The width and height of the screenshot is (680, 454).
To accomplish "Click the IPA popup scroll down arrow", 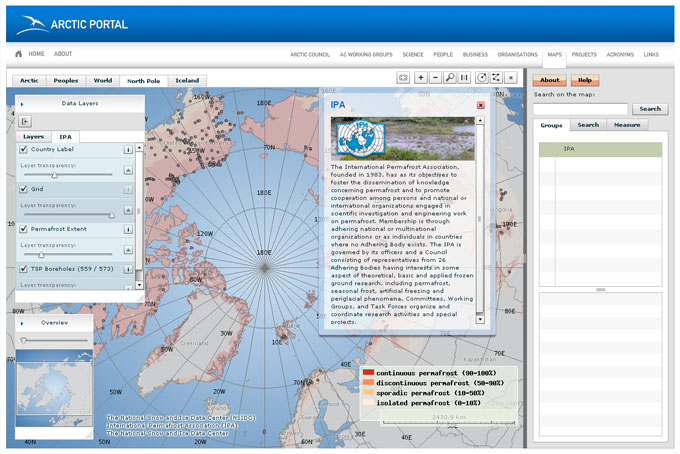I will pos(480,320).
